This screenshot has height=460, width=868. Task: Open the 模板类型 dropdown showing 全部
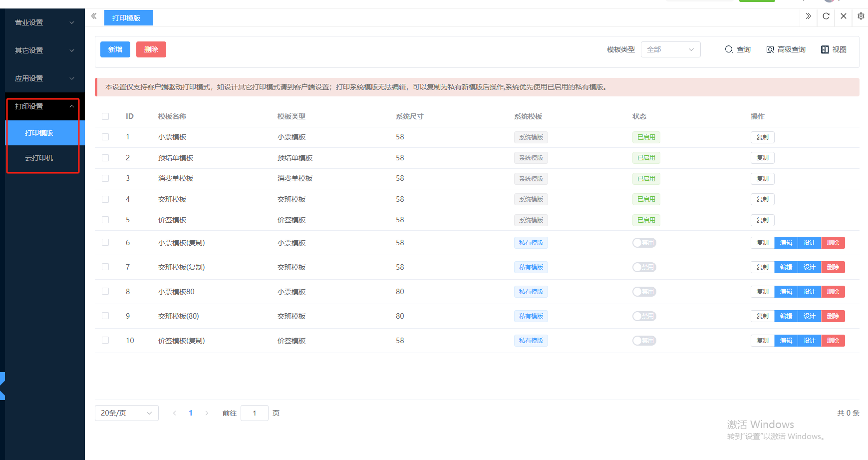point(670,49)
